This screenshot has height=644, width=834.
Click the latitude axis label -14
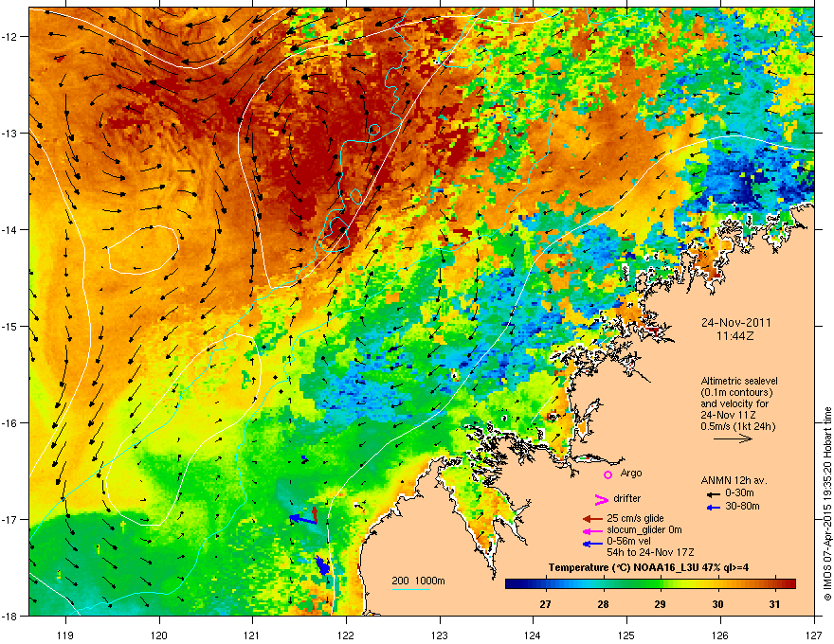pyautogui.click(x=9, y=229)
